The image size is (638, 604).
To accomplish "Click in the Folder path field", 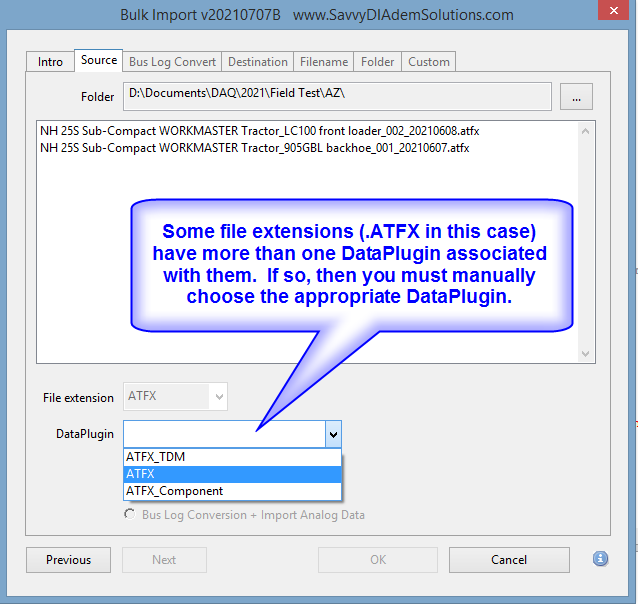I will click(x=338, y=96).
